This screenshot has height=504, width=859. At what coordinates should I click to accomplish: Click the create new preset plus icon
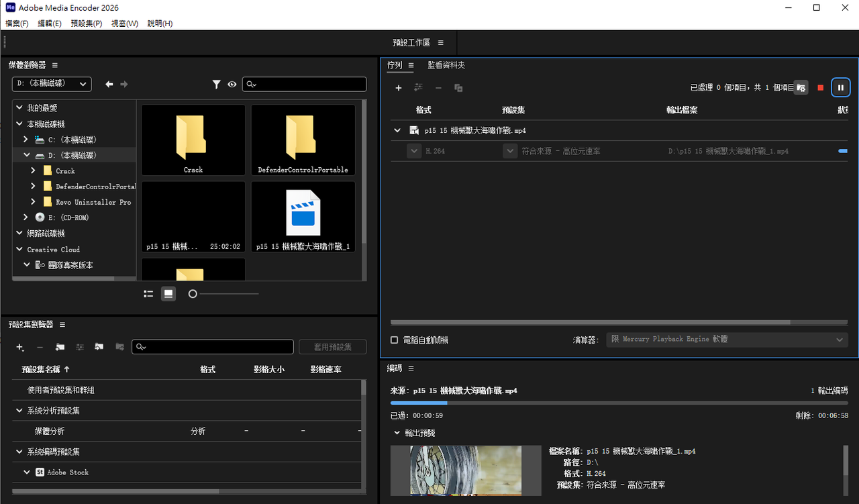click(x=20, y=347)
